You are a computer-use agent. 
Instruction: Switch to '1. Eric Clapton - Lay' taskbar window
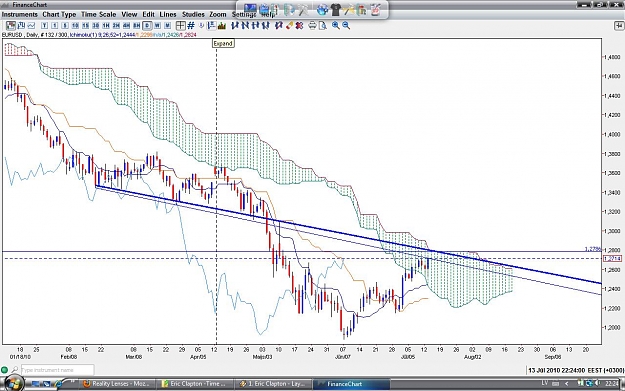pos(272,384)
